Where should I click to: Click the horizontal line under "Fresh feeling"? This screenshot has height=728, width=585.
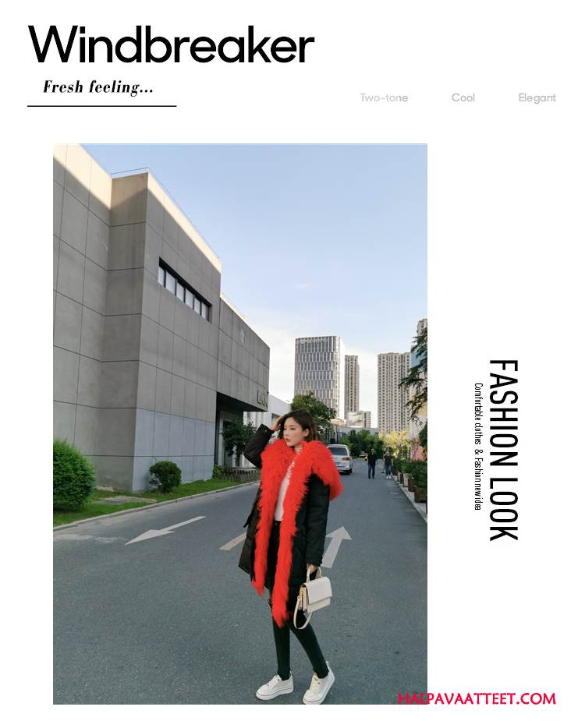[101, 106]
